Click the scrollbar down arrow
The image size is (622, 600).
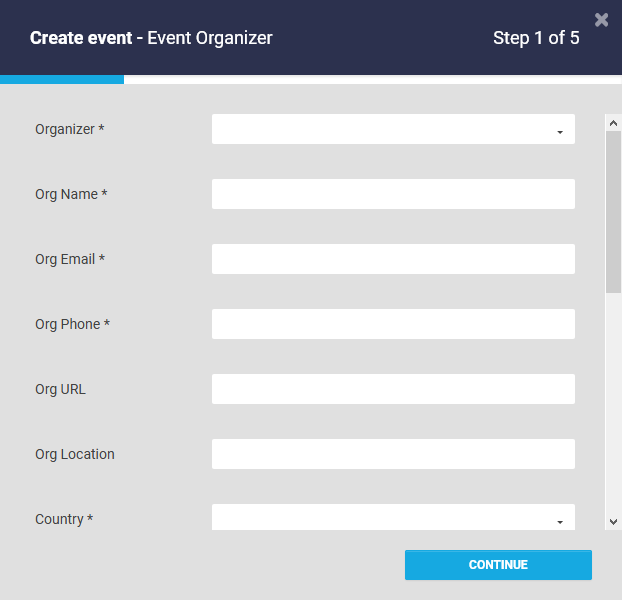[x=613, y=521]
